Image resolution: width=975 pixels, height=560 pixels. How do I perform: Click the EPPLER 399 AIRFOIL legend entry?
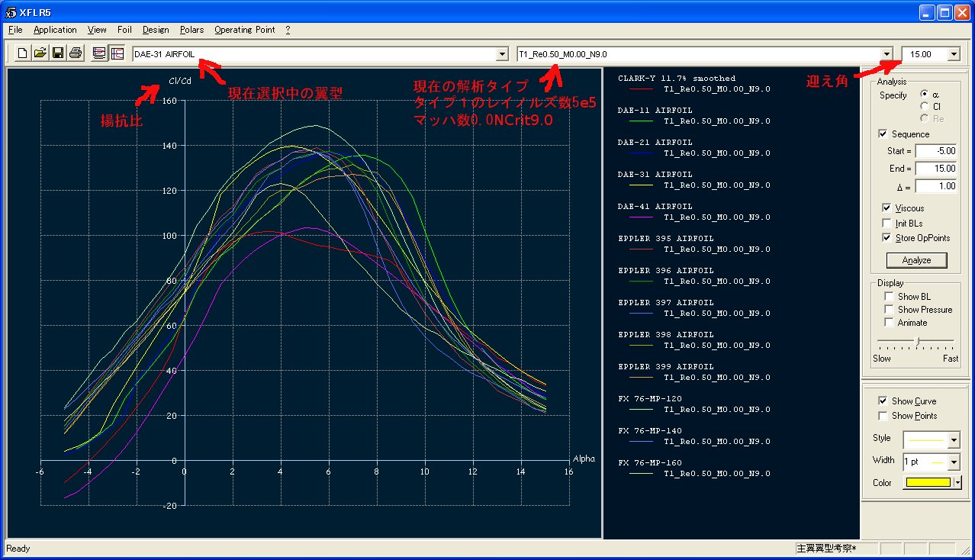coord(666,366)
